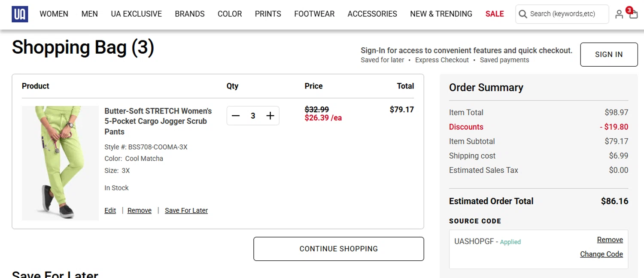Click the UA logo icon

pos(20,14)
